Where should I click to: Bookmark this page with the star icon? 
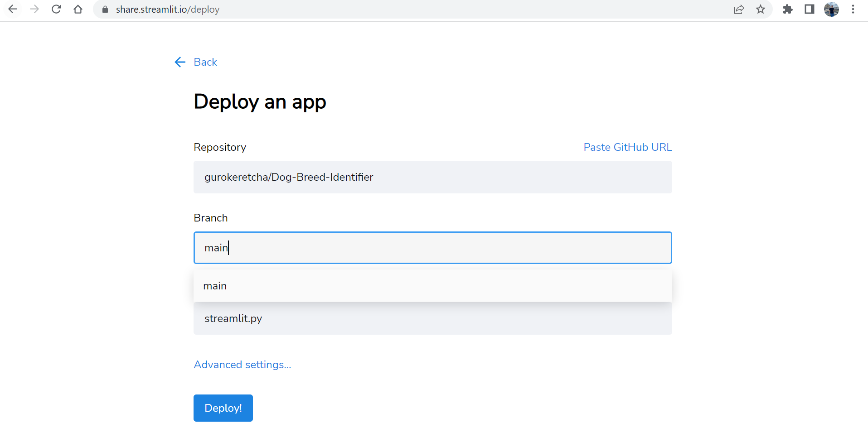pos(761,9)
